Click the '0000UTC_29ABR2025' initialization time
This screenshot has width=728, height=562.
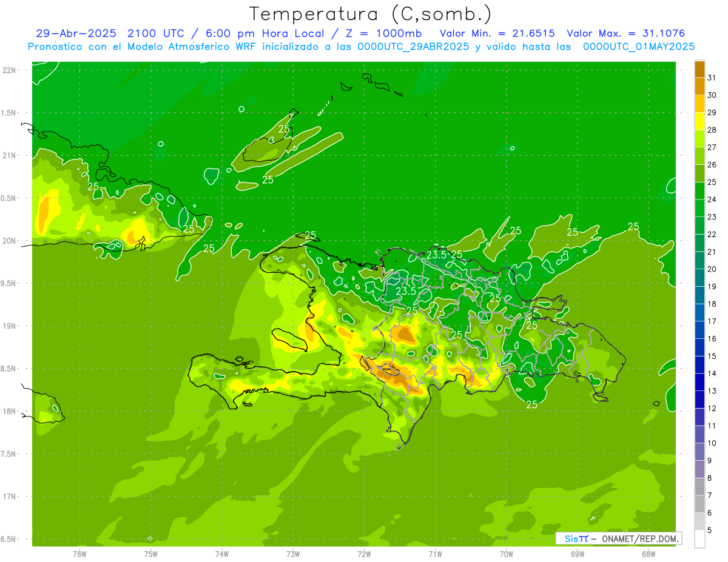[413, 47]
